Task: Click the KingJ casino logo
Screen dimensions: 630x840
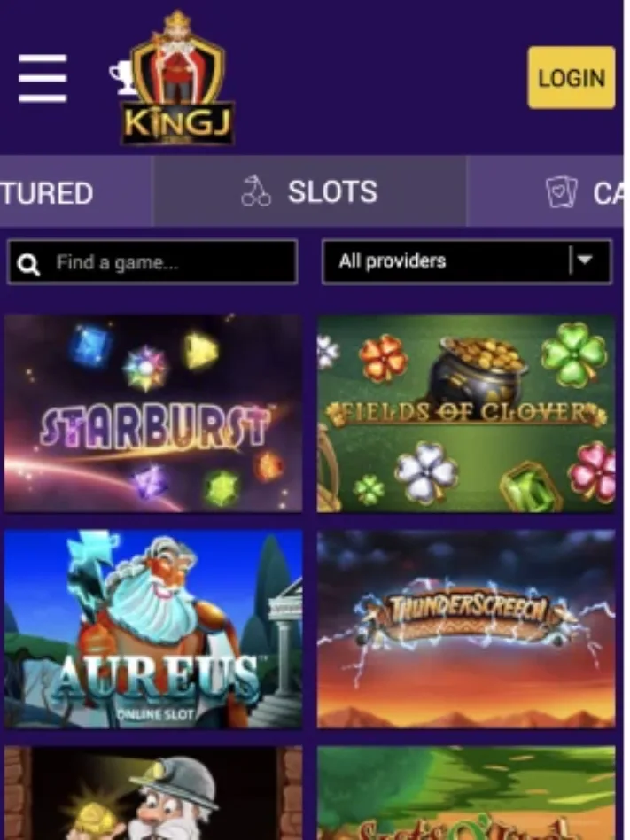Action: 178,78
